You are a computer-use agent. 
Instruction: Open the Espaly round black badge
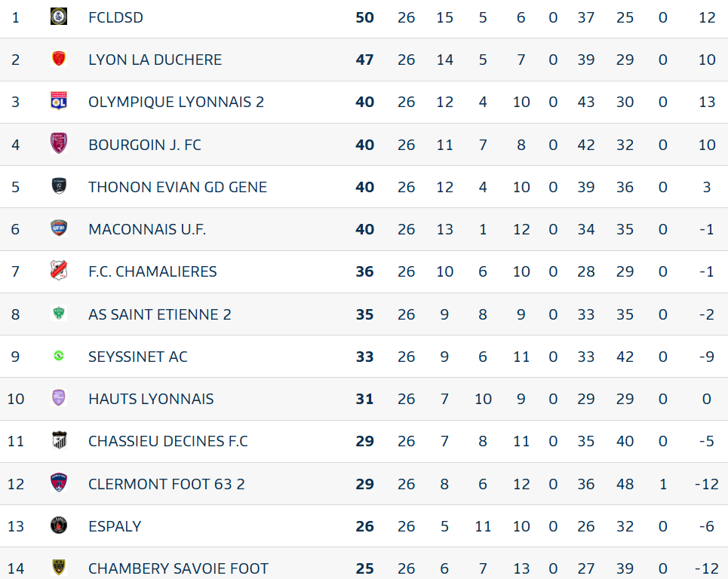pyautogui.click(x=59, y=525)
